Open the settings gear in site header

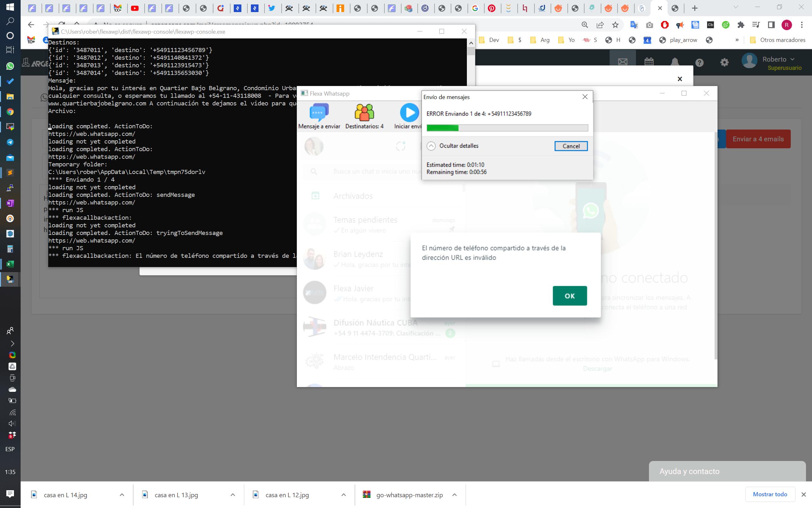coord(724,63)
